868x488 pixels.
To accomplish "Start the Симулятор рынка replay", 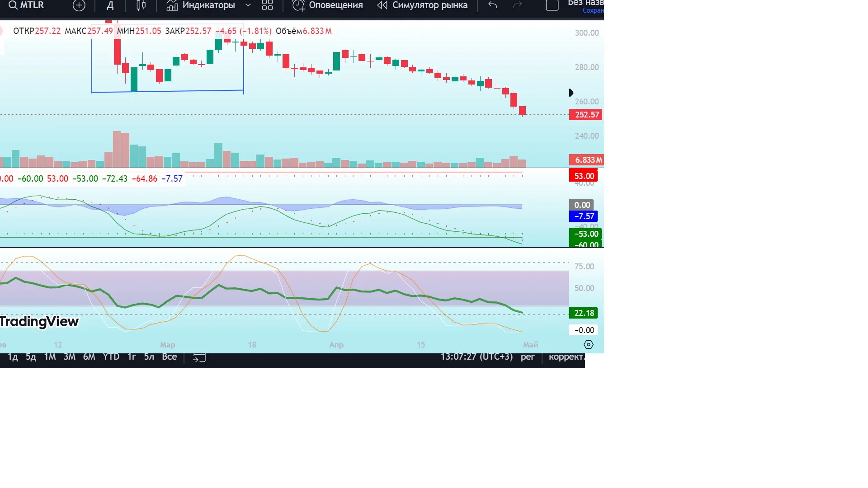I will tap(422, 5).
